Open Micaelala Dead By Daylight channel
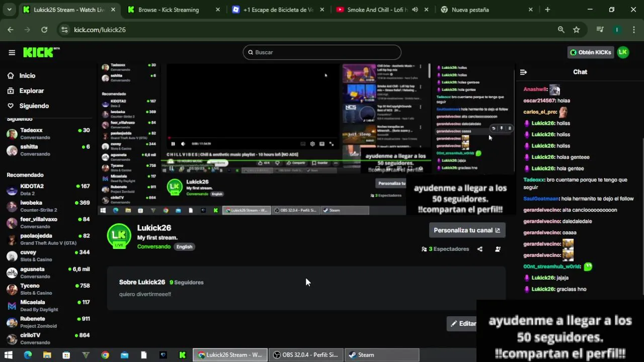This screenshot has height=362, width=644. point(48,306)
